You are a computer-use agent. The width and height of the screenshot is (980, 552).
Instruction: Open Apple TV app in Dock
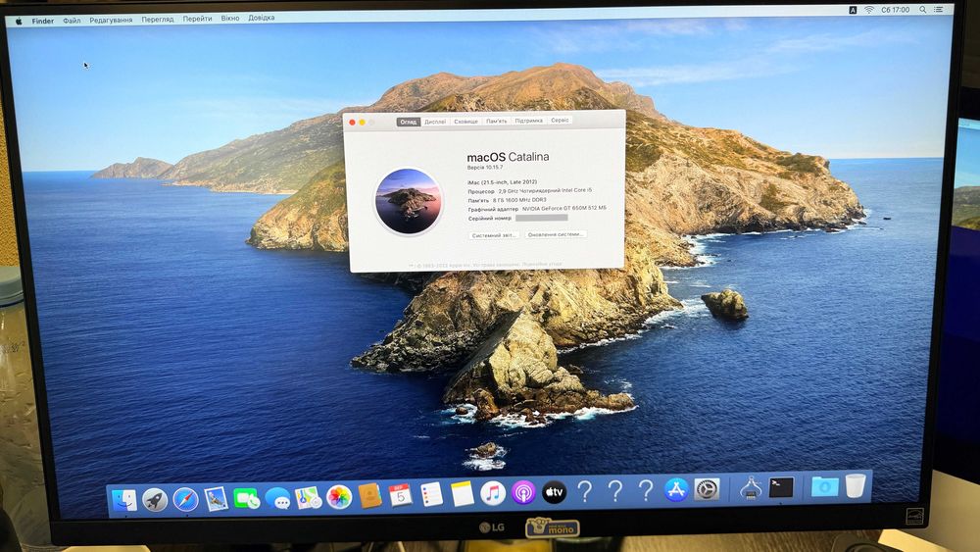click(x=554, y=492)
